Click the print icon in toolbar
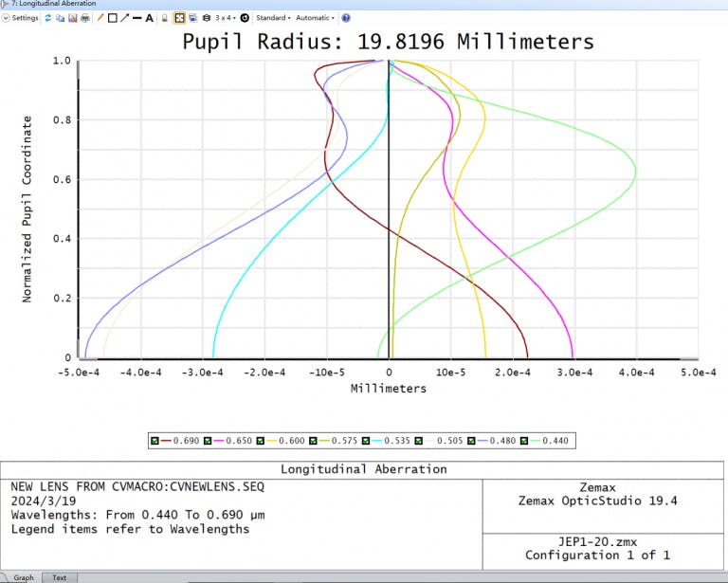Image resolution: width=728 pixels, height=583 pixels. (x=85, y=18)
